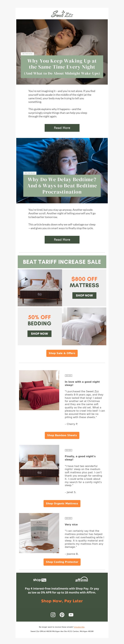Image resolution: width=124 pixels, height=644 pixels.
Task: Open the woman waking up blog image
Action: pyautogui.click(x=62, y=52)
